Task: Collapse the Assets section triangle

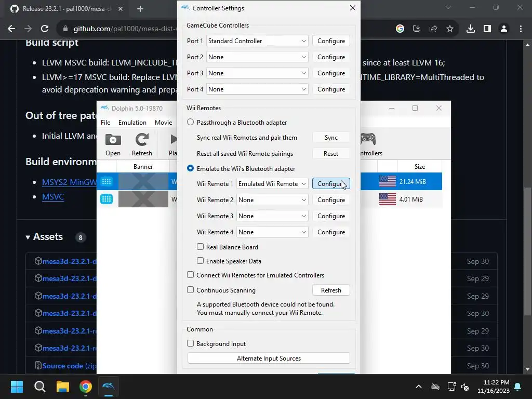Action: [28, 237]
